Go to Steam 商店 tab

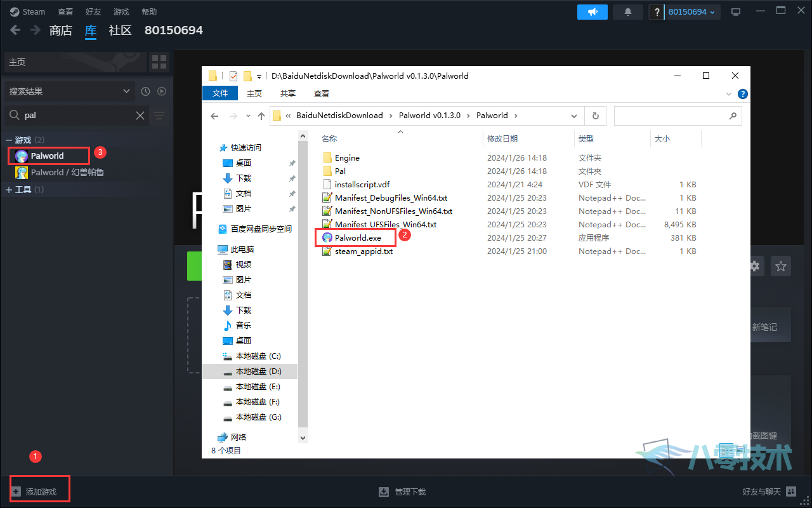(61, 30)
